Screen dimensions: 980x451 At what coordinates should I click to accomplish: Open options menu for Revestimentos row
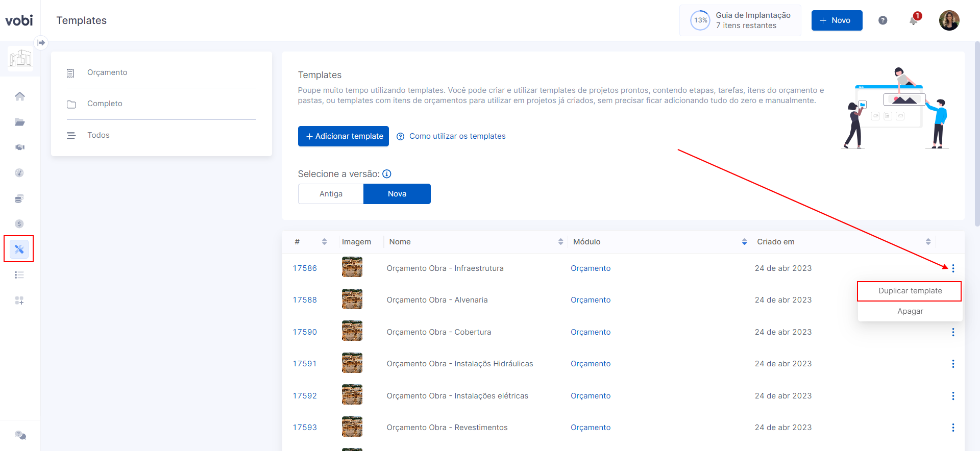click(953, 428)
